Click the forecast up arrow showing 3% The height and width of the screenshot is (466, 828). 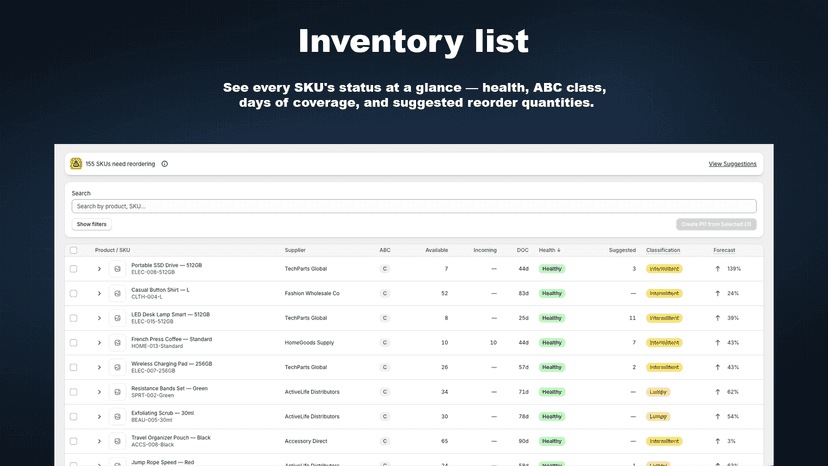[718, 441]
